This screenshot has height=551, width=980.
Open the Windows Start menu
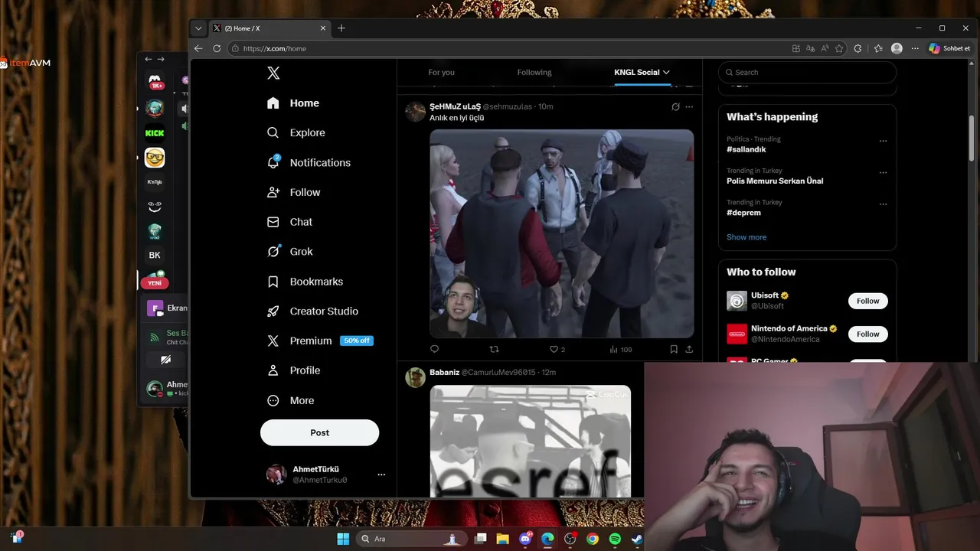(343, 539)
